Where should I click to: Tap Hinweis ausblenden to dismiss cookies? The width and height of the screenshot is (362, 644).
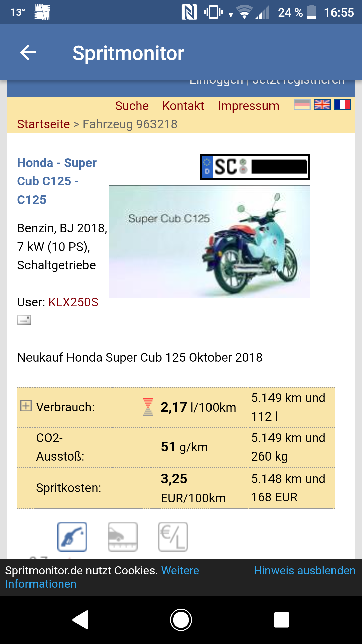(304, 570)
